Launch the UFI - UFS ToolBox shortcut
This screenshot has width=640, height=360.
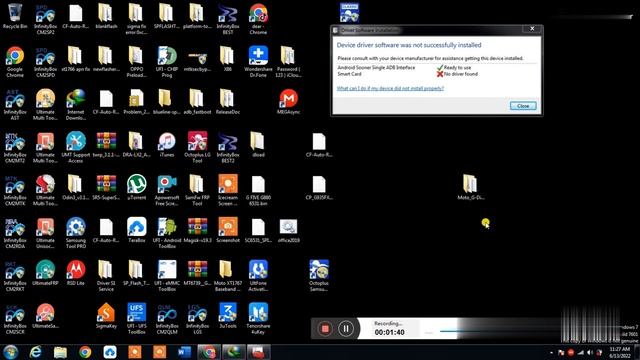click(136, 319)
